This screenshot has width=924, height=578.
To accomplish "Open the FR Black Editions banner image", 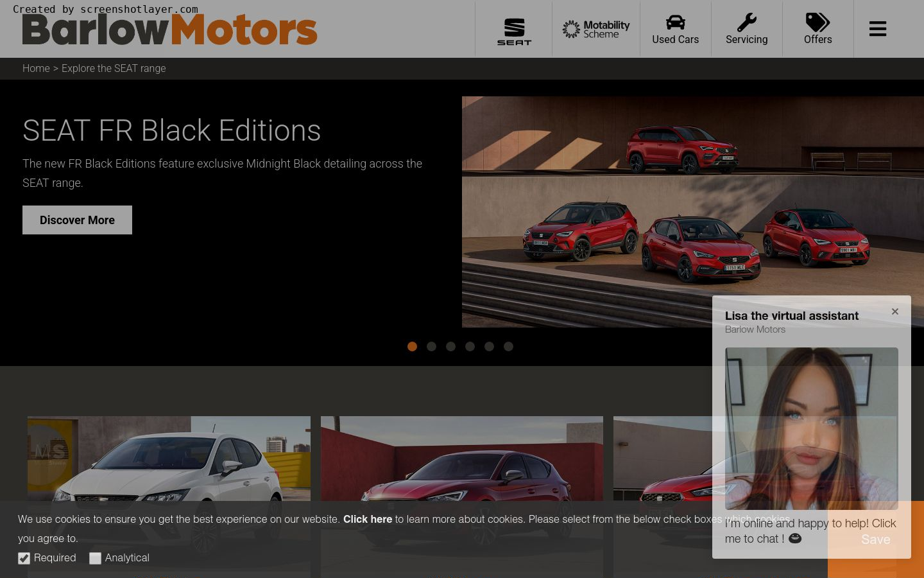I will pyautogui.click(x=693, y=212).
